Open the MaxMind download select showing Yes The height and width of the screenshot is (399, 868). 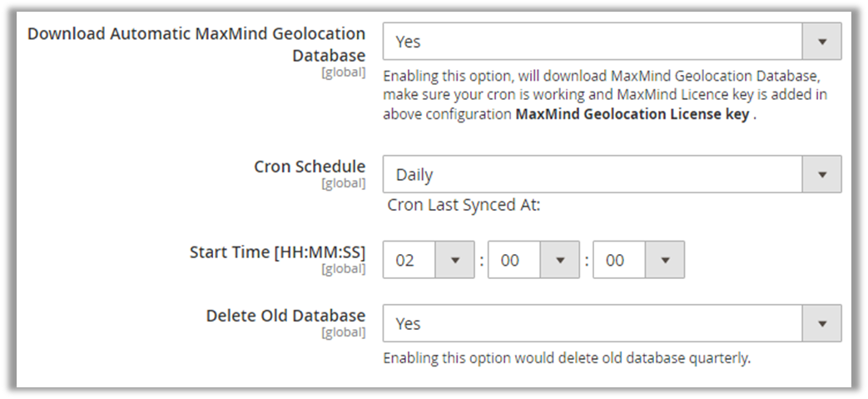coord(593,42)
